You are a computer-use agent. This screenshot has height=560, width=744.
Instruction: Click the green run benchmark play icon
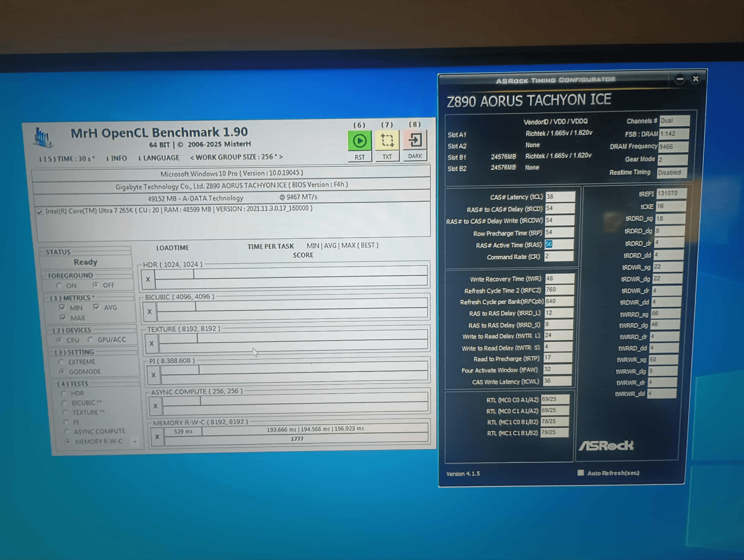tap(359, 141)
